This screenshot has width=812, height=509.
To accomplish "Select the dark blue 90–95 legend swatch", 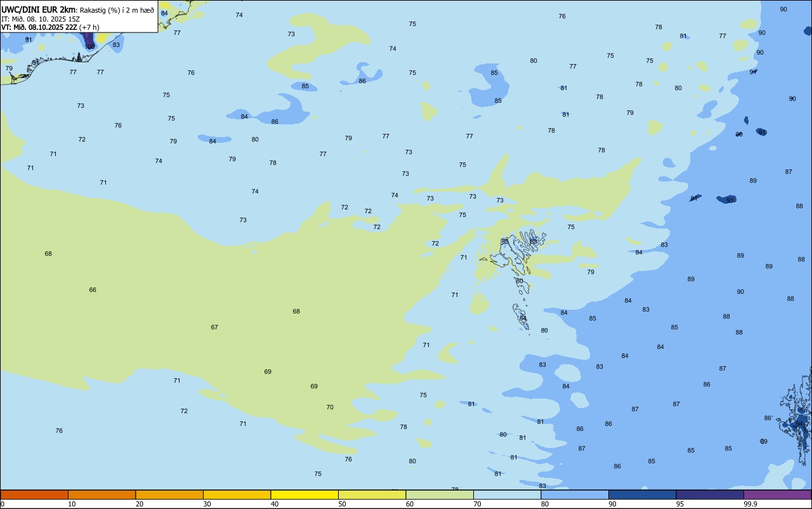I will tap(642, 494).
